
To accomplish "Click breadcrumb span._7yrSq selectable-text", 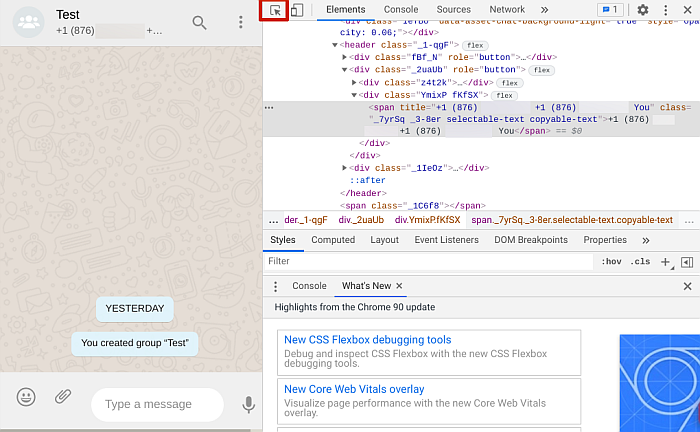I will click(572, 220).
